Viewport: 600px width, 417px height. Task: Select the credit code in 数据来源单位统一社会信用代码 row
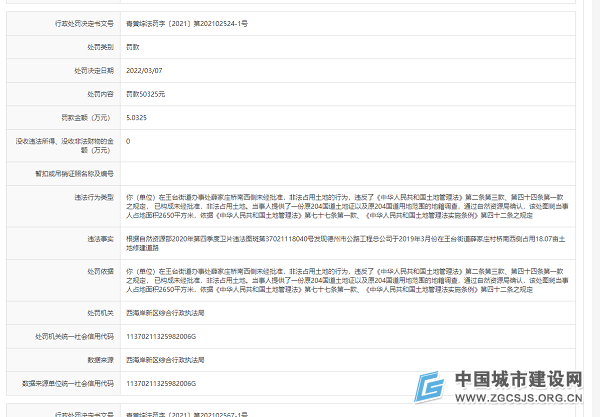tap(161, 384)
